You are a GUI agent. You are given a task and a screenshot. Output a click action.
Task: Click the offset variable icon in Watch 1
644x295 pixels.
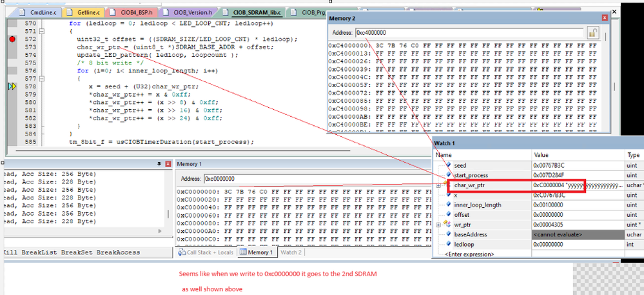(449, 214)
